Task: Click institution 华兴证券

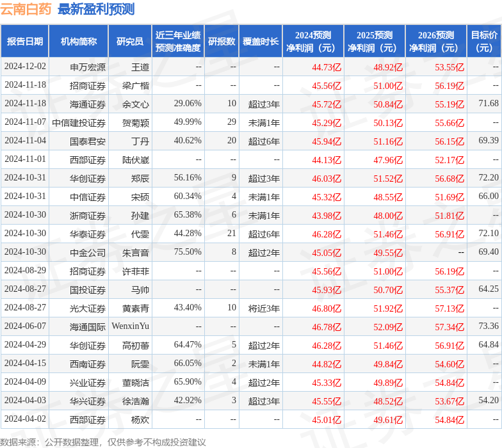Action: tap(88, 401)
